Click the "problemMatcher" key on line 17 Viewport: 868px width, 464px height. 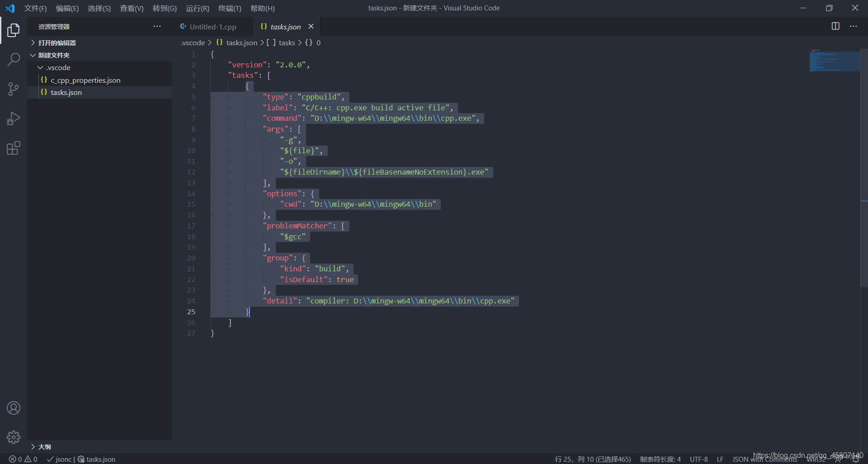297,226
